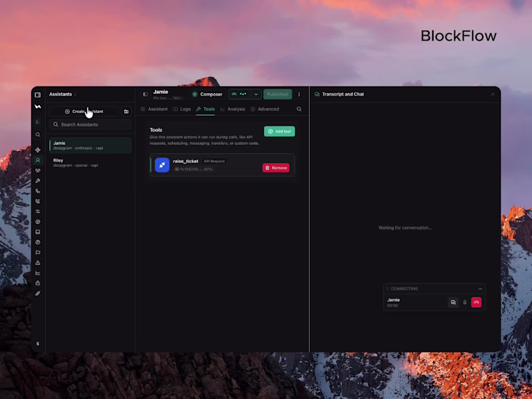Screen dimensions: 532x399
Task: Select the Jamie assistant in the list
Action: 90,146
